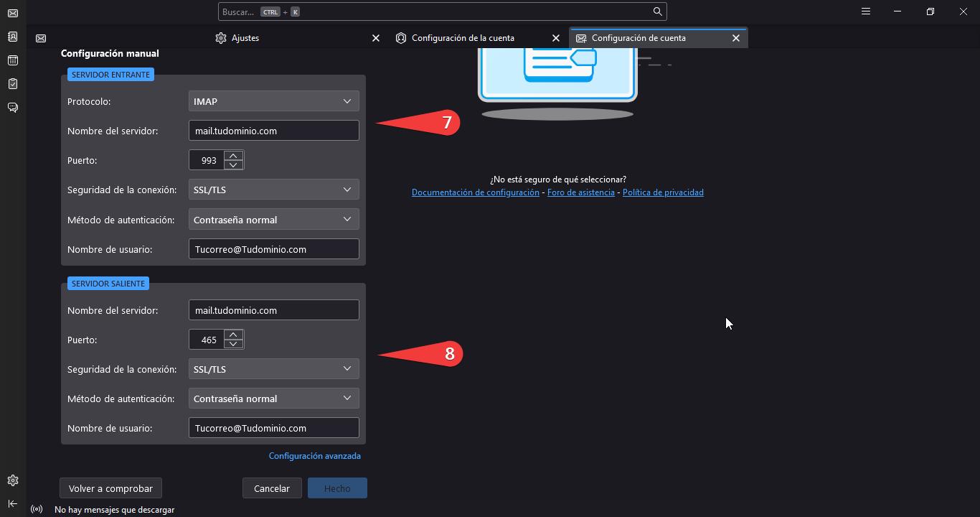Click the search magnifier icon
This screenshot has width=980, height=517.
pos(657,11)
